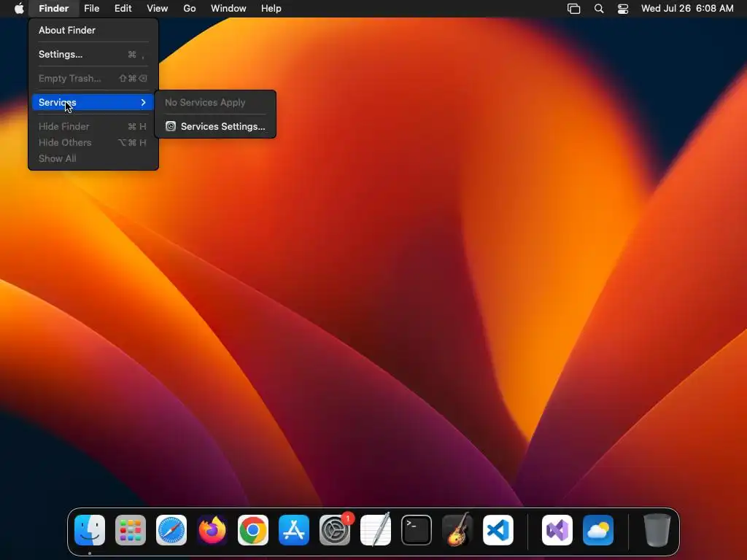The image size is (747, 560).
Task: Open the Weather app in dock
Action: (x=598, y=530)
